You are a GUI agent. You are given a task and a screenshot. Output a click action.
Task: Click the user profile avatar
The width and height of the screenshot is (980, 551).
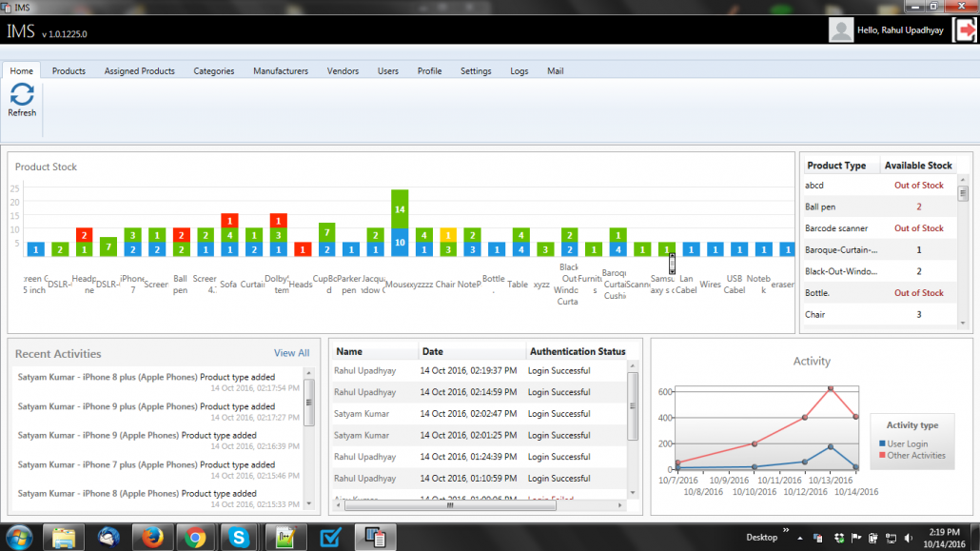841,30
